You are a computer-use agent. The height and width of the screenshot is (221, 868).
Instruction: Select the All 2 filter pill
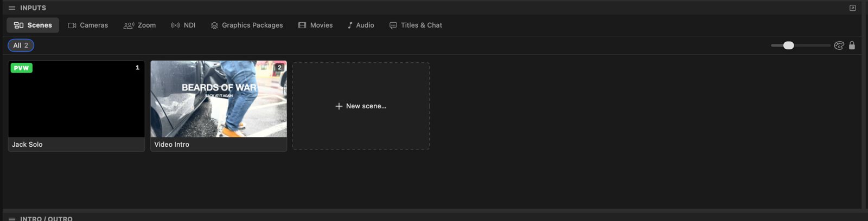pyautogui.click(x=21, y=45)
